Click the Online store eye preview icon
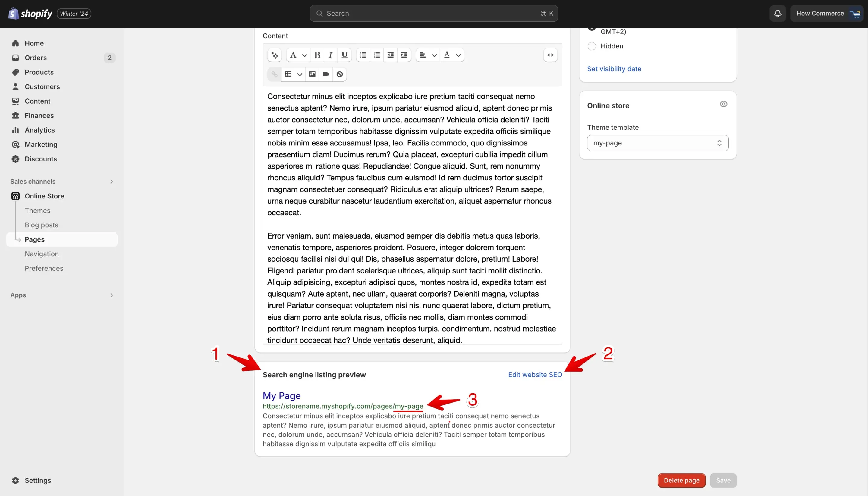The image size is (868, 496). (723, 104)
